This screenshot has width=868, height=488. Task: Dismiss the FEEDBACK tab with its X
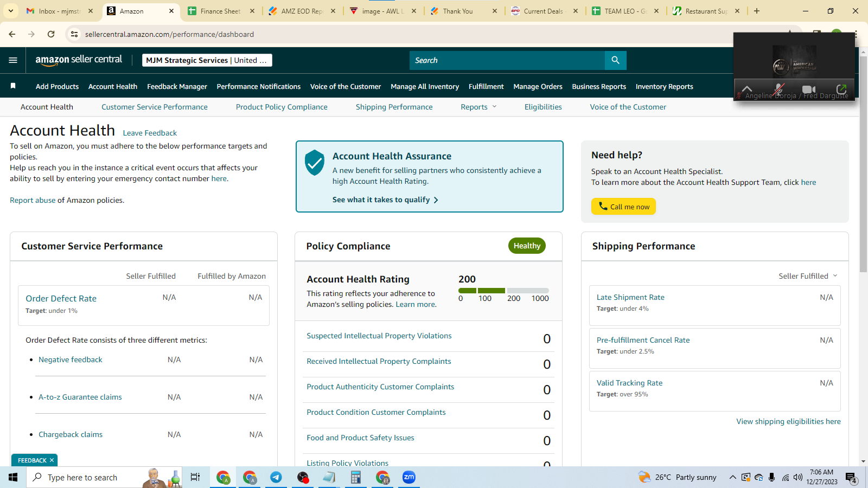coord(52,460)
